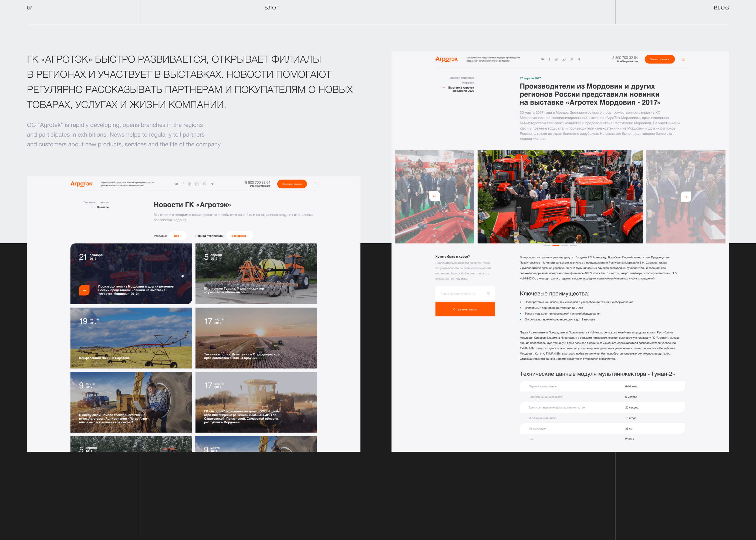The image size is (756, 540).
Task: Open hamburger menu on news list page
Action: click(x=315, y=184)
